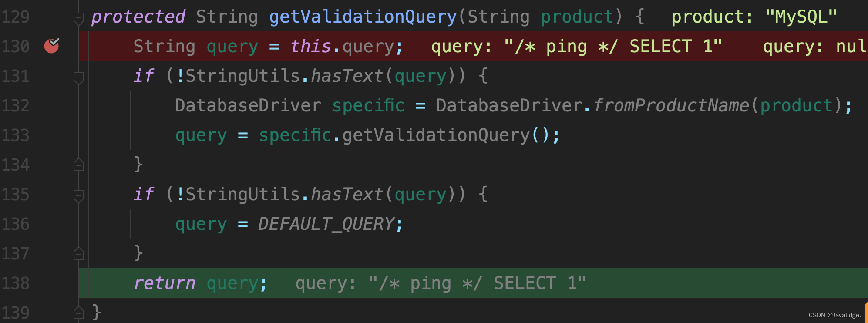Click the specific variable declaration on line 132

(x=368, y=105)
